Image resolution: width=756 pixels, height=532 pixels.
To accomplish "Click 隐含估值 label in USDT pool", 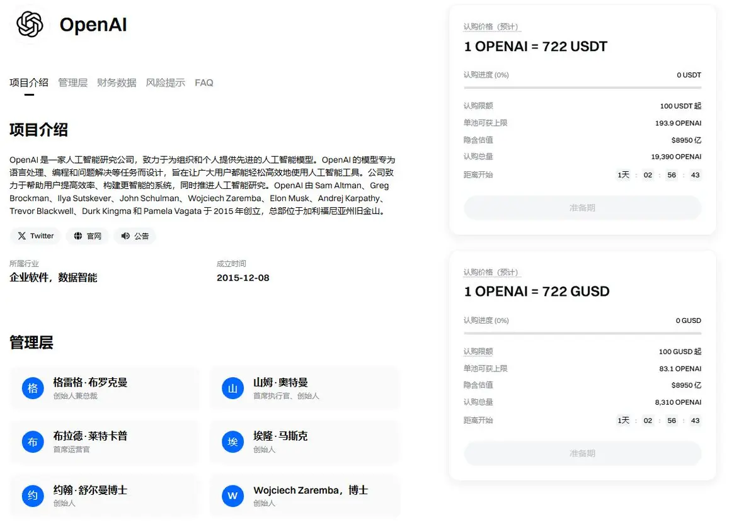I will click(x=478, y=140).
